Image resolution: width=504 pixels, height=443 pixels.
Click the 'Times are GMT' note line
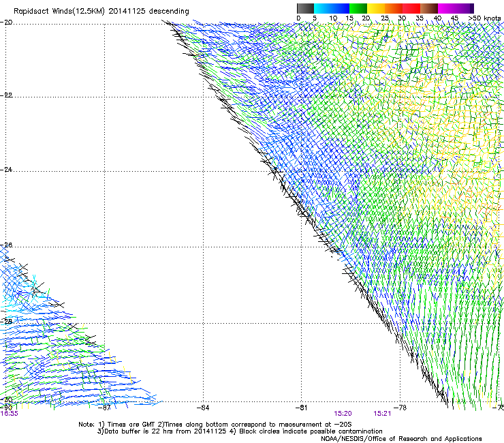click(215, 425)
